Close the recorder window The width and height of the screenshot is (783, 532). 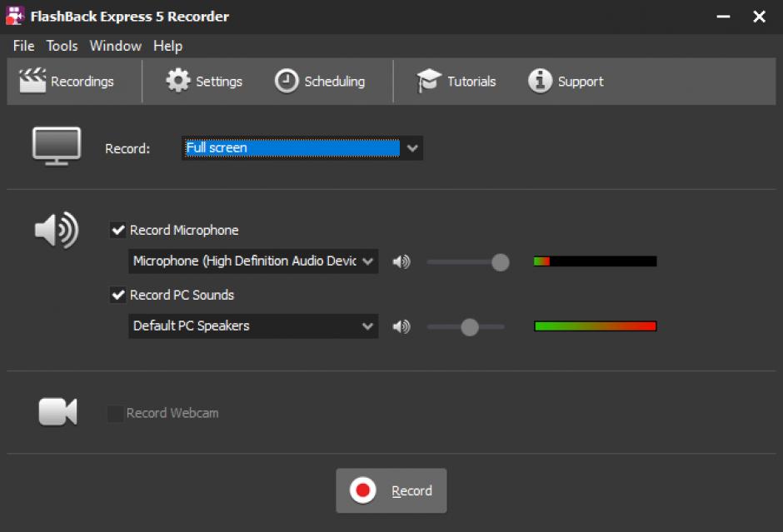pos(759,17)
